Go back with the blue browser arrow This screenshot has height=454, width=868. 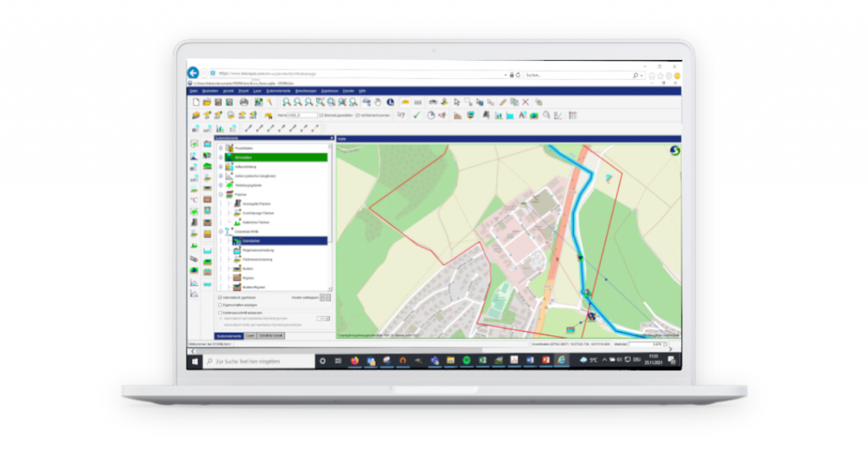(192, 73)
